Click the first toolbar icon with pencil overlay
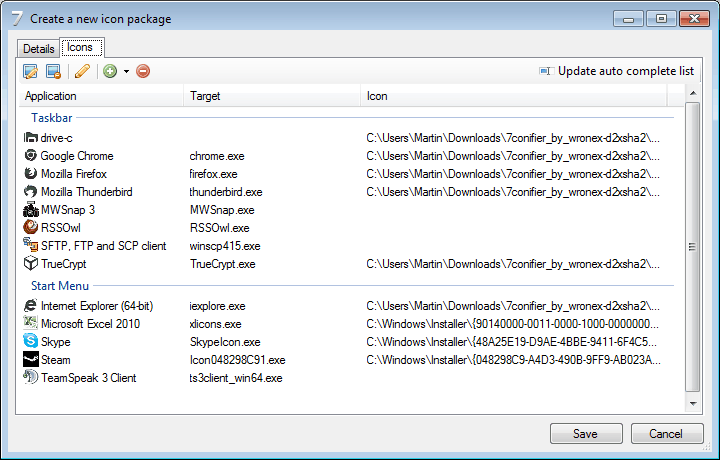This screenshot has height=460, width=720. [x=30, y=71]
